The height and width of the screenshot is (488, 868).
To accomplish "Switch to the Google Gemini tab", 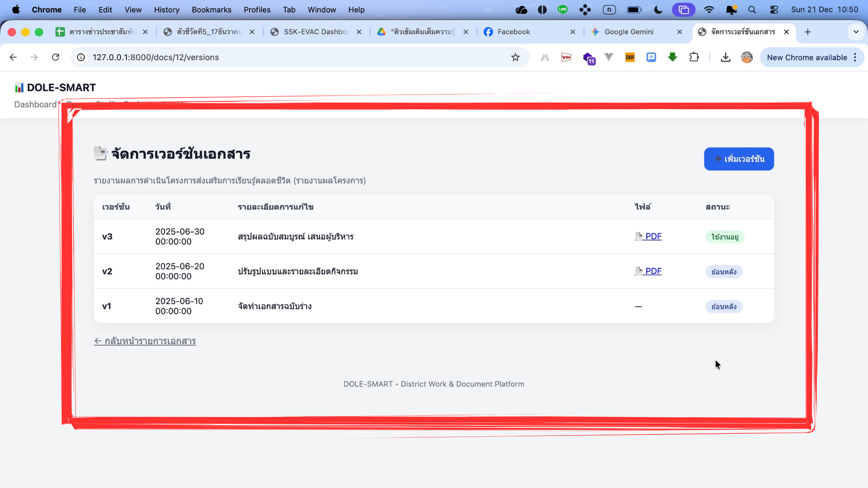I will (628, 32).
